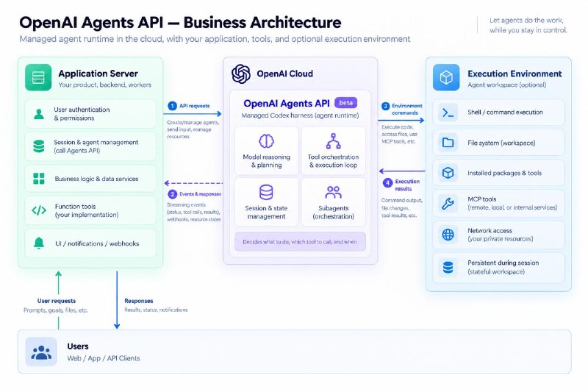Select the User authentication & permissions card
This screenshot has height=392, width=588.
(x=90, y=114)
